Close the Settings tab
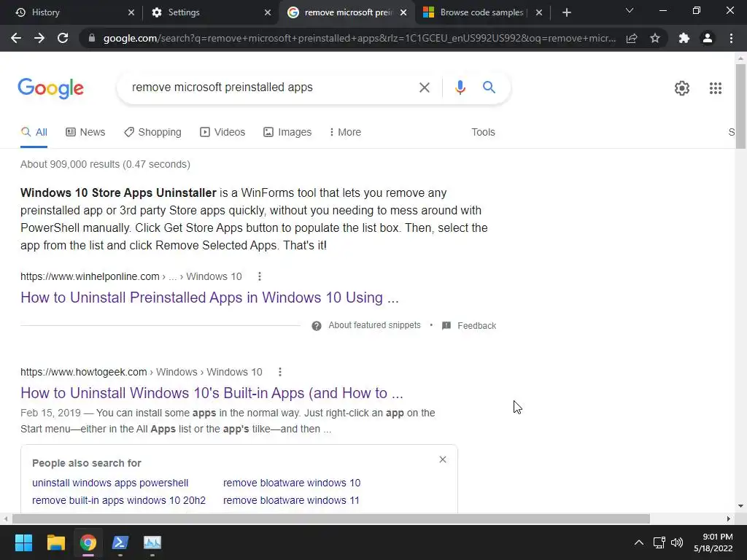 point(268,12)
